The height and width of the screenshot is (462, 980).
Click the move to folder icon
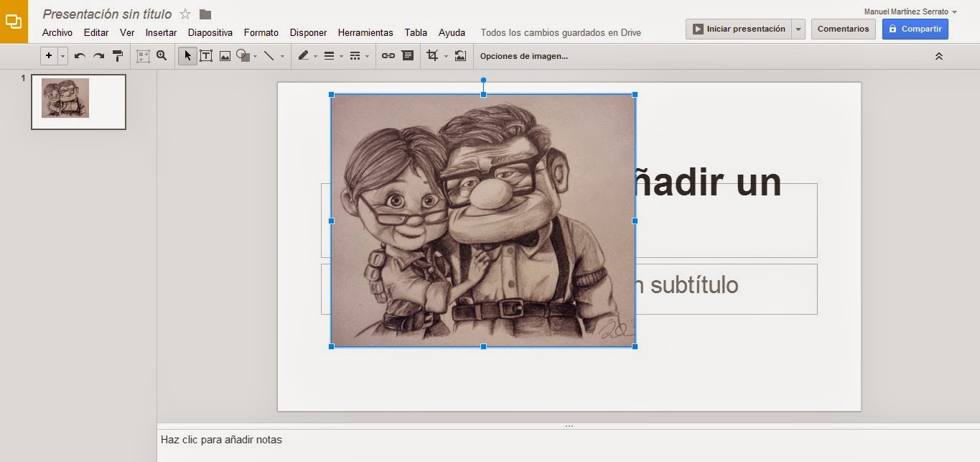205,14
